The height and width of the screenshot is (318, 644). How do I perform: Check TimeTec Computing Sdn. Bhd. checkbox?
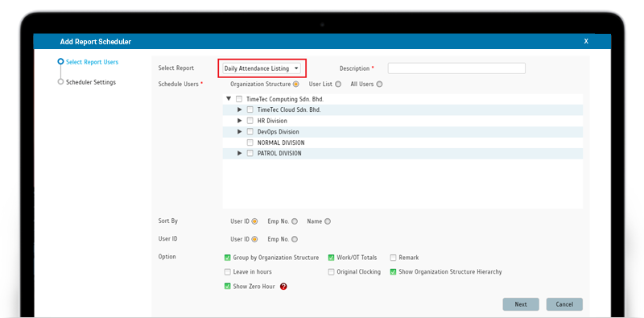tap(239, 99)
